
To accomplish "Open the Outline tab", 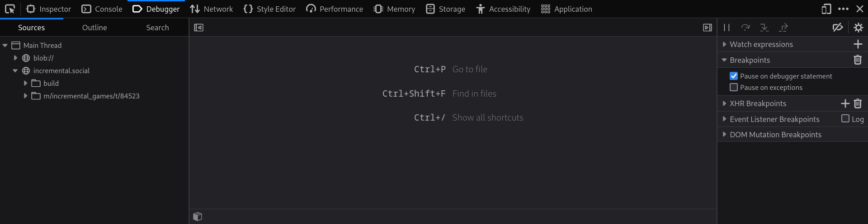I will tap(94, 28).
